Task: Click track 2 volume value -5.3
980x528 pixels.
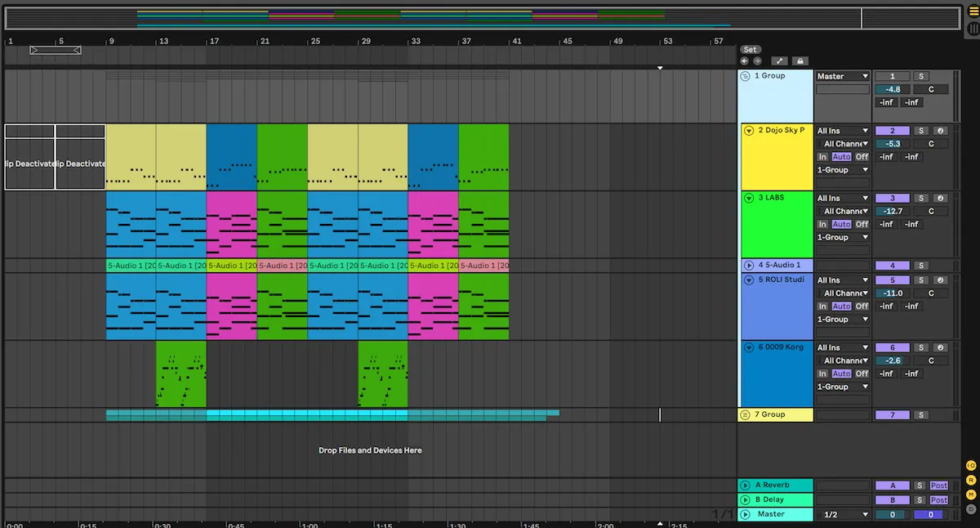Action: pyautogui.click(x=892, y=144)
